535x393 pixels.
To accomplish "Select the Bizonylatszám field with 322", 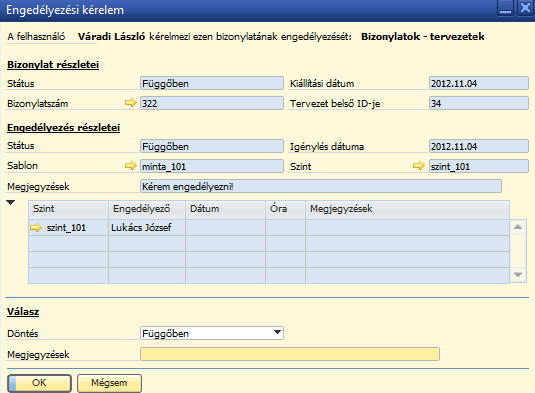I will tap(212, 103).
